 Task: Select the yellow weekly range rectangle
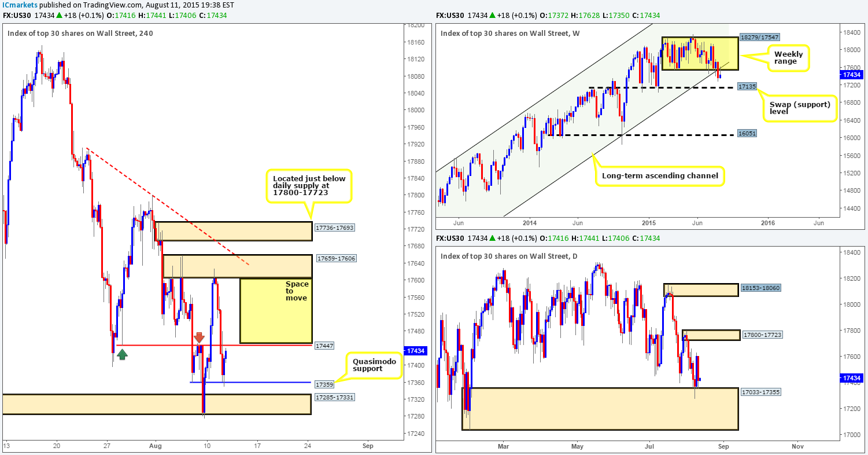[x=700, y=53]
